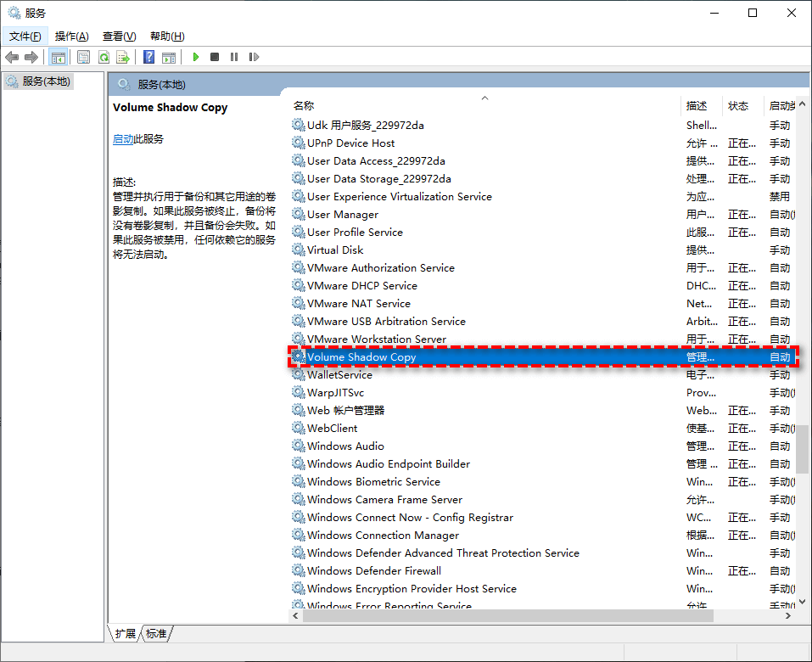This screenshot has height=662, width=812.
Task: Click the gear icon beside WebClient
Action: (x=299, y=428)
